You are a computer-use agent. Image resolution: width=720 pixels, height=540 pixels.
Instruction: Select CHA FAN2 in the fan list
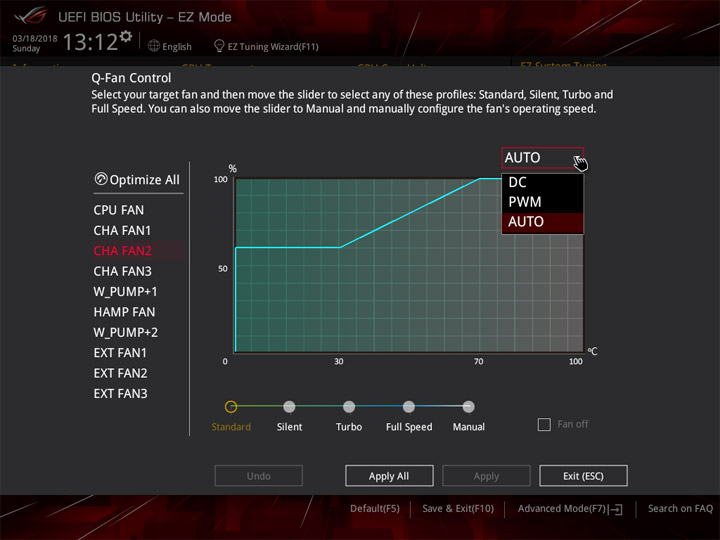(x=123, y=251)
